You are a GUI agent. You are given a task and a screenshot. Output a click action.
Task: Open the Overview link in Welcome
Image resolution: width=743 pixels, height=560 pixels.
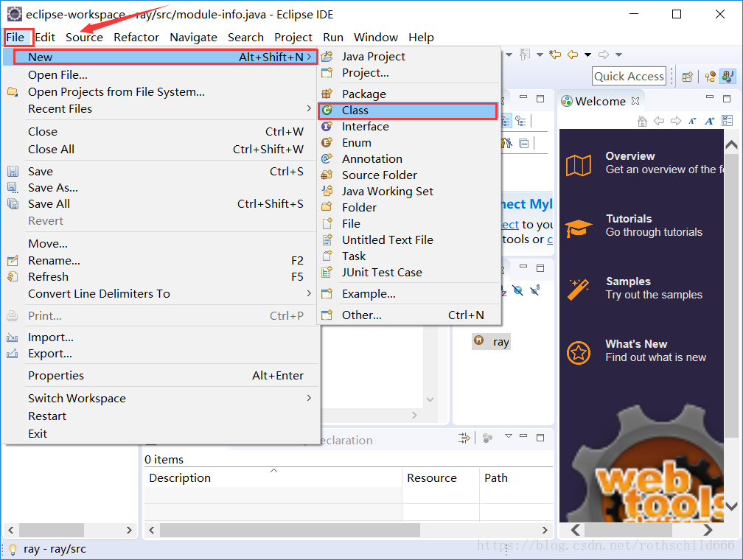[x=629, y=156]
